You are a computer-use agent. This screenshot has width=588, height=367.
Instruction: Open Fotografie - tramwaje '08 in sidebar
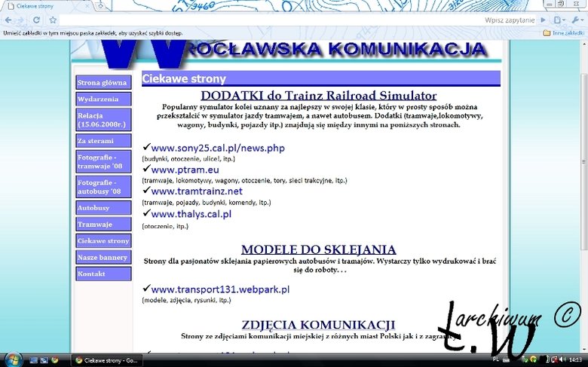point(103,161)
